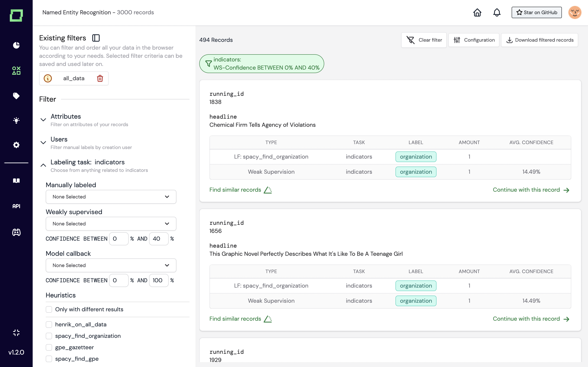Image resolution: width=588 pixels, height=367 pixels.
Task: Open the notifications bell
Action: pos(497,12)
